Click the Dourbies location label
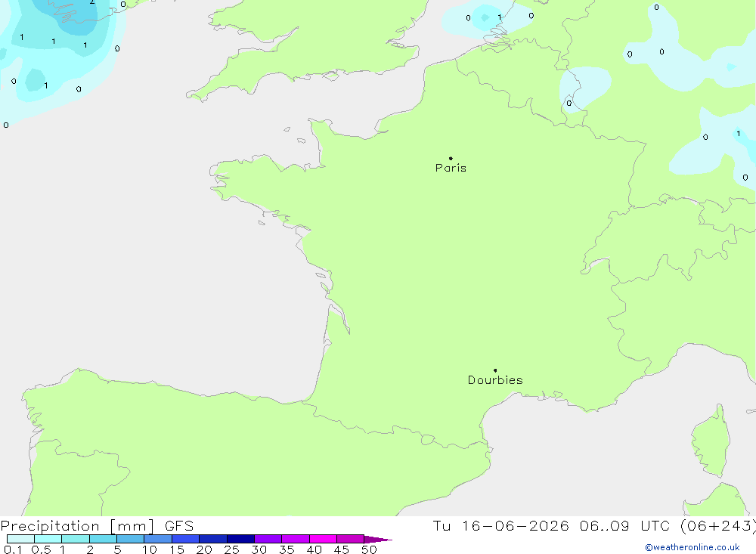The width and height of the screenshot is (756, 554). click(495, 380)
